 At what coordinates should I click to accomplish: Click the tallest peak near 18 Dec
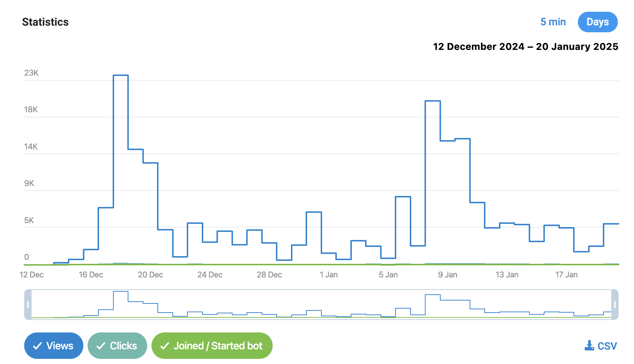pos(121,75)
